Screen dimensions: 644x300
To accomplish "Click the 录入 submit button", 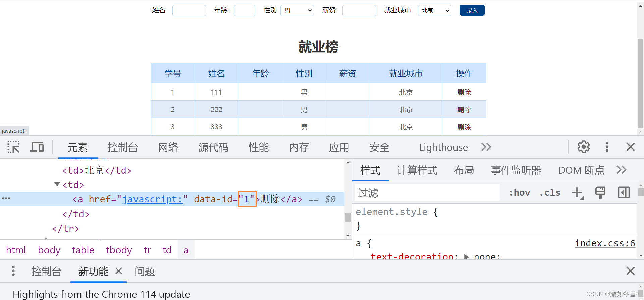I will 472,10.
